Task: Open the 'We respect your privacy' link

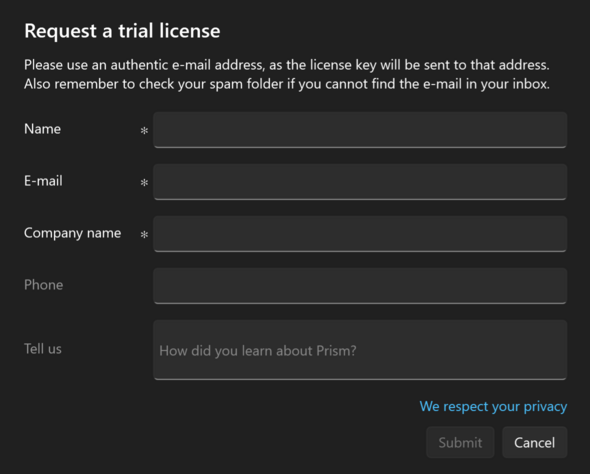Action: [x=493, y=407]
